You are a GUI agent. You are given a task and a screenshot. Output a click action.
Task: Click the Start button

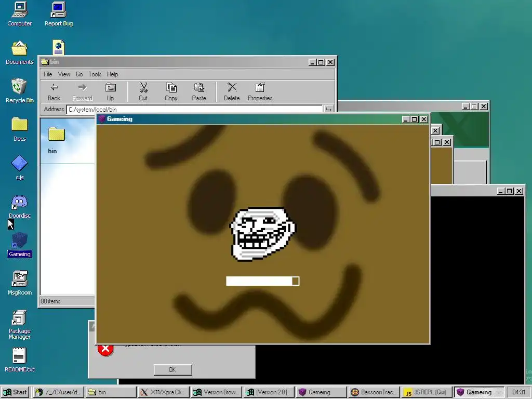[15, 392]
